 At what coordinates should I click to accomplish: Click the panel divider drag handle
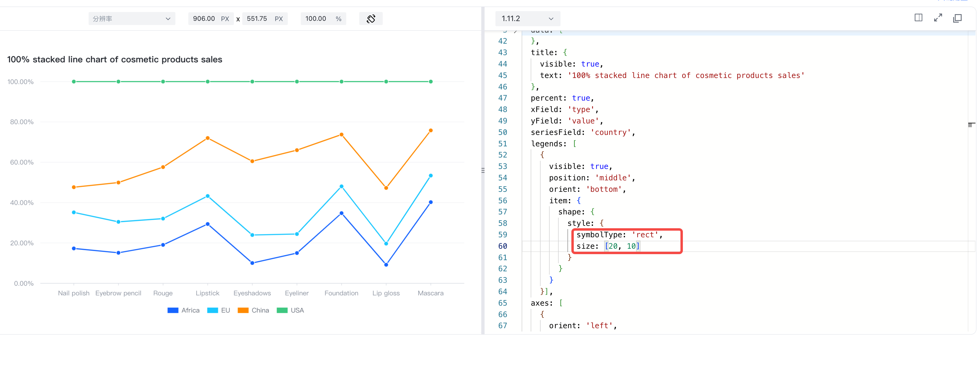point(483,171)
